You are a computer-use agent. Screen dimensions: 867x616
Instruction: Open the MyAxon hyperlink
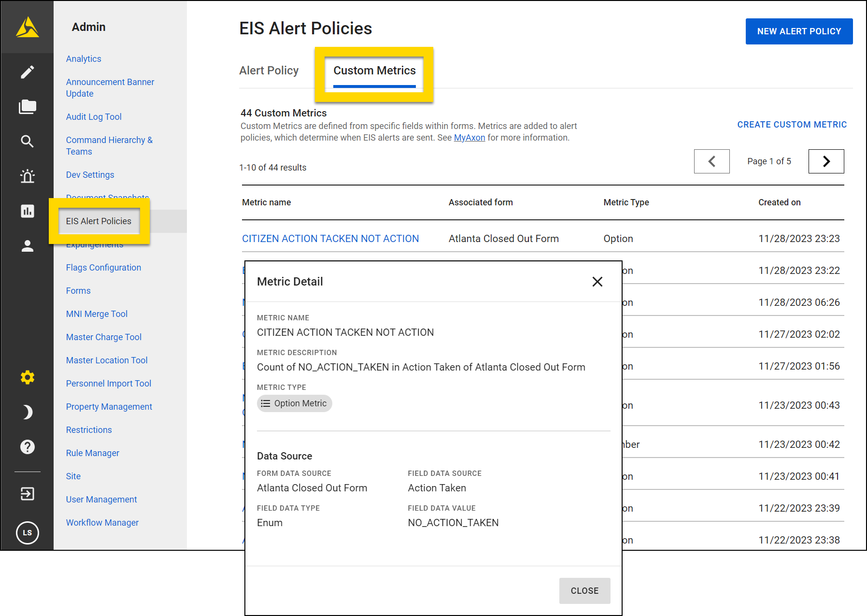469,138
